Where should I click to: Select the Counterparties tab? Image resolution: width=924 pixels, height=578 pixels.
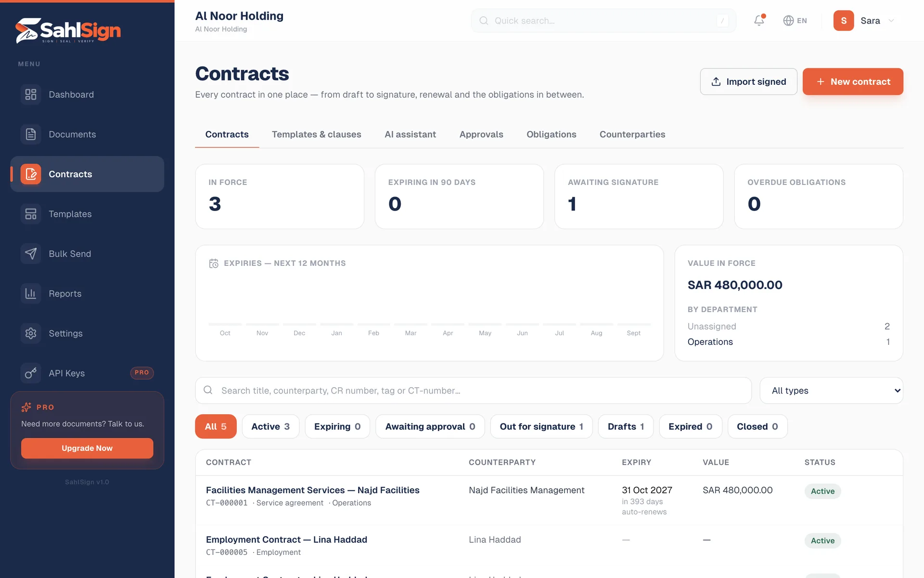tap(632, 134)
